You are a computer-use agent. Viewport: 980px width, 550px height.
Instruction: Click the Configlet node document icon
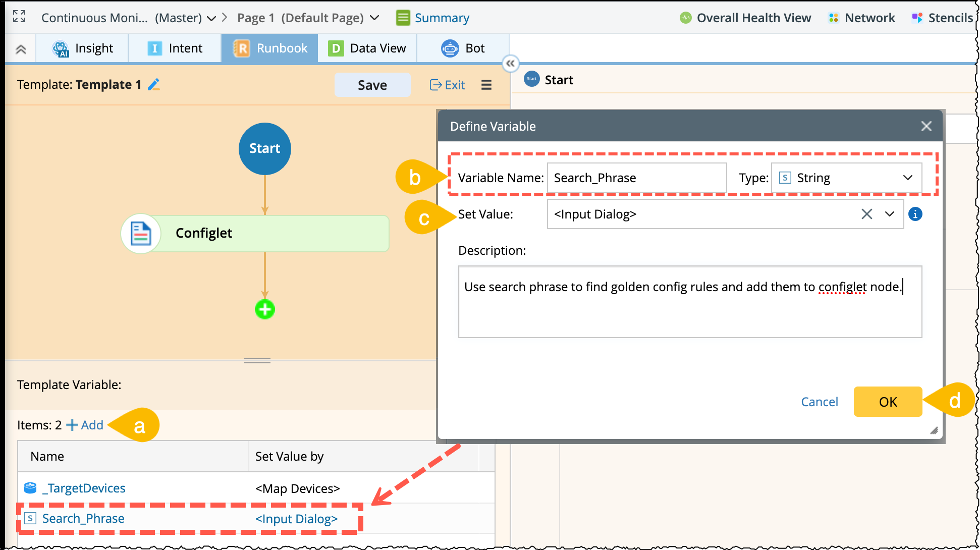141,234
